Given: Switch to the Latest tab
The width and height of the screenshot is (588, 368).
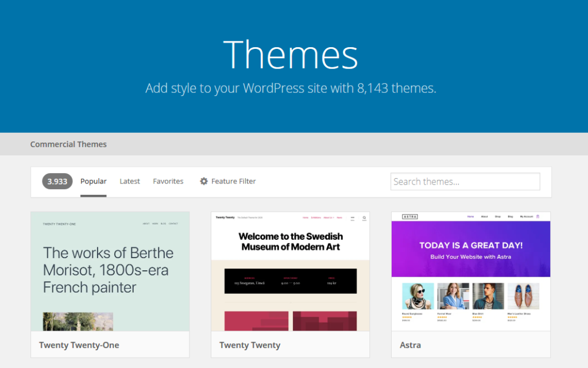Looking at the screenshot, I should click(130, 181).
